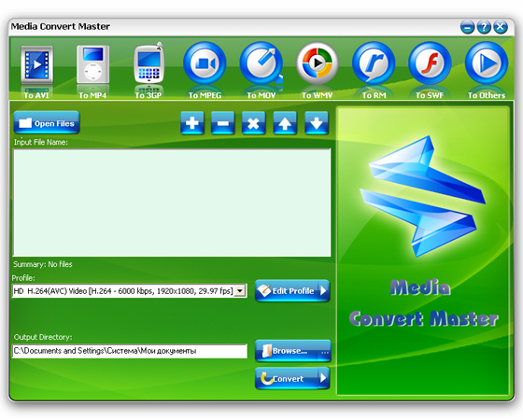The image size is (523, 420).
Task: Click the Open Files button
Action: tap(47, 122)
